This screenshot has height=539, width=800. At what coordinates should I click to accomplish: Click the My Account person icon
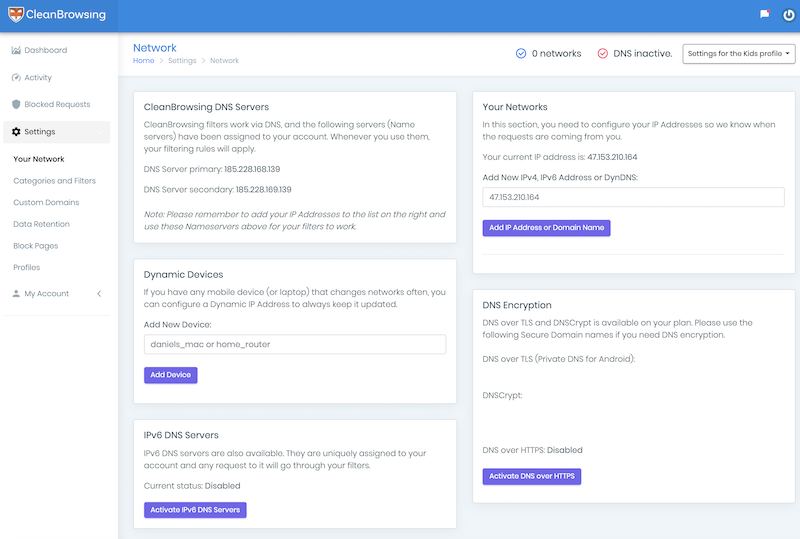[16, 293]
